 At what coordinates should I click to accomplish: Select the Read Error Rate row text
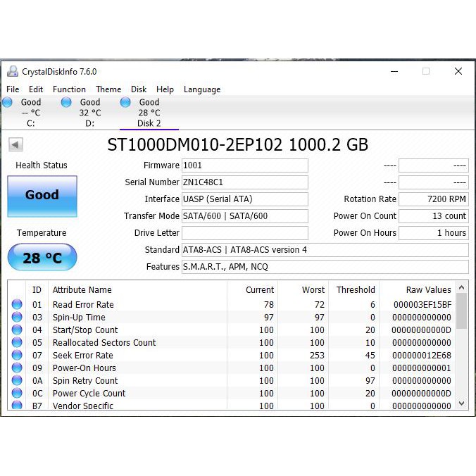pos(83,304)
